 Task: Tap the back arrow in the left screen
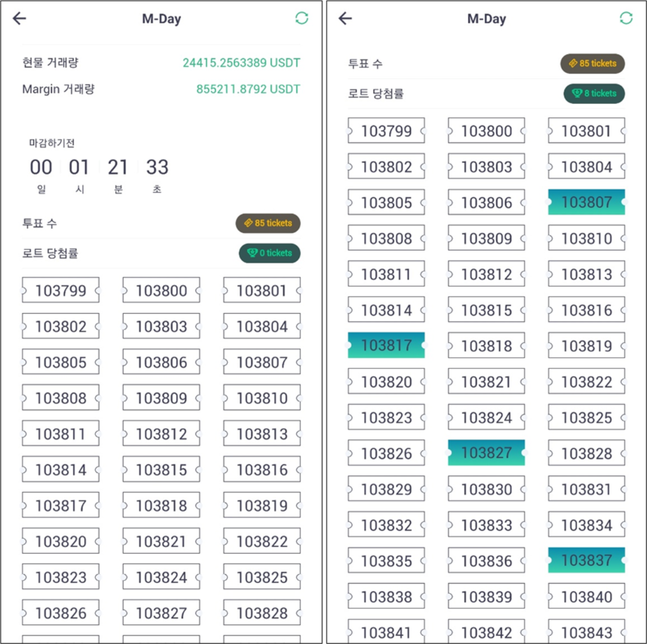point(20,18)
